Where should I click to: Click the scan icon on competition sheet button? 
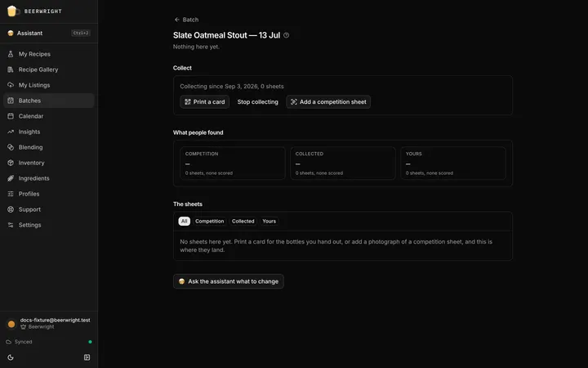click(294, 101)
